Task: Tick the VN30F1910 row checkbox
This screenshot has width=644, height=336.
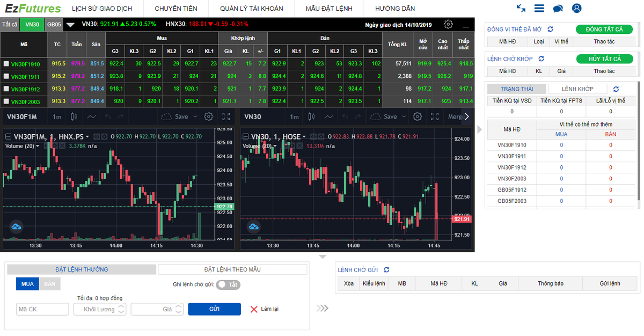Action: click(6, 63)
